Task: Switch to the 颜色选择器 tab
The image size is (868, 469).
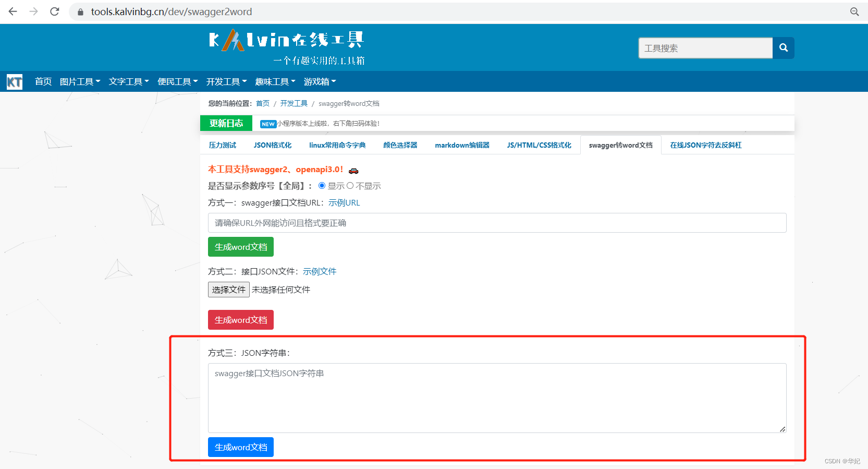Action: point(400,145)
